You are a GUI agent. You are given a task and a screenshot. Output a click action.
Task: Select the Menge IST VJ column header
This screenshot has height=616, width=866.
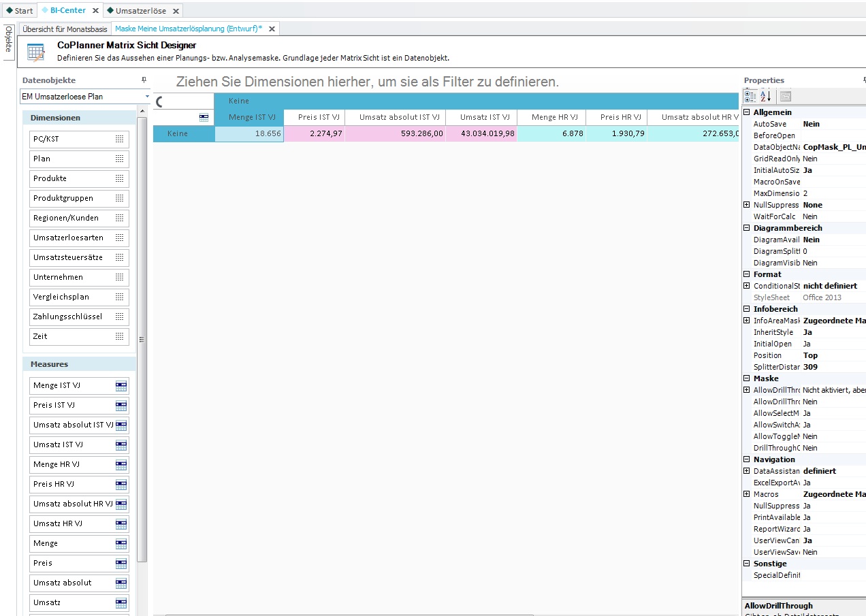249,117
